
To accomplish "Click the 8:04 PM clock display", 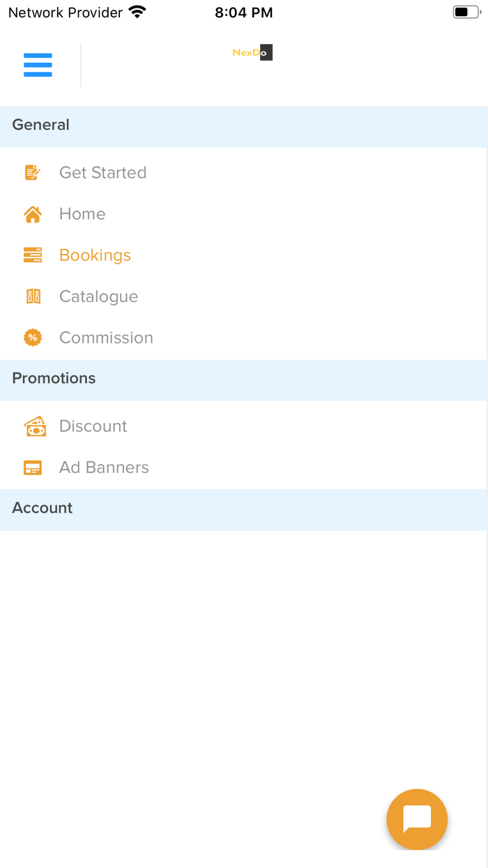I will pos(243,12).
